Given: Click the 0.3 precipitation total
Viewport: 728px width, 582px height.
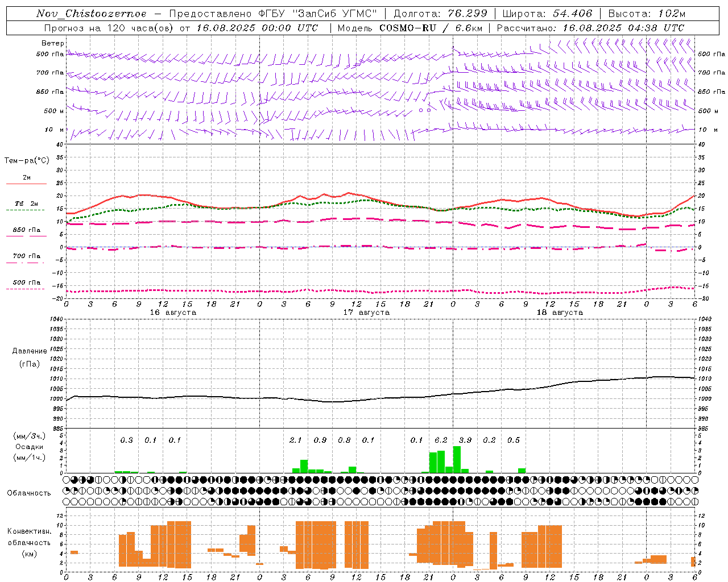Looking at the screenshot, I should 126,440.
